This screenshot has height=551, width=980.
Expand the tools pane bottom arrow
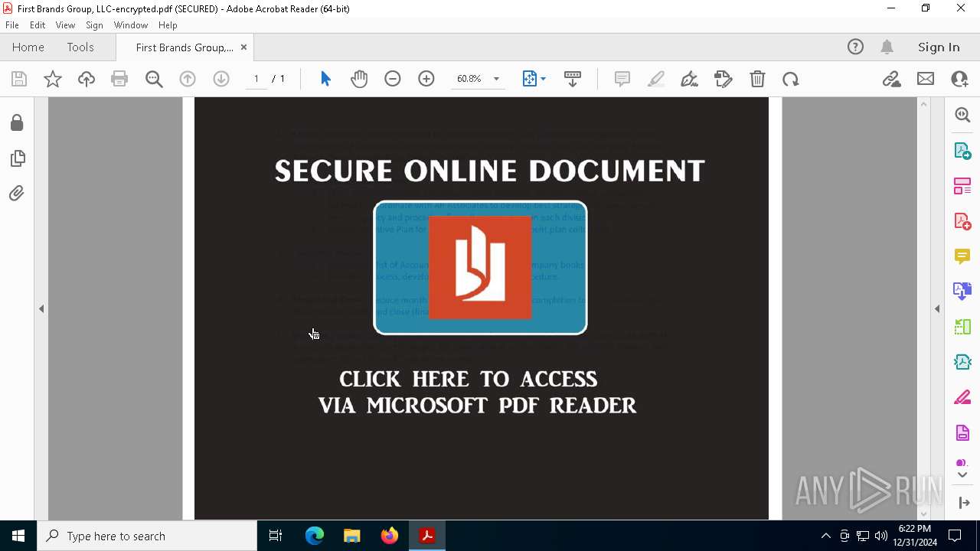pos(962,503)
